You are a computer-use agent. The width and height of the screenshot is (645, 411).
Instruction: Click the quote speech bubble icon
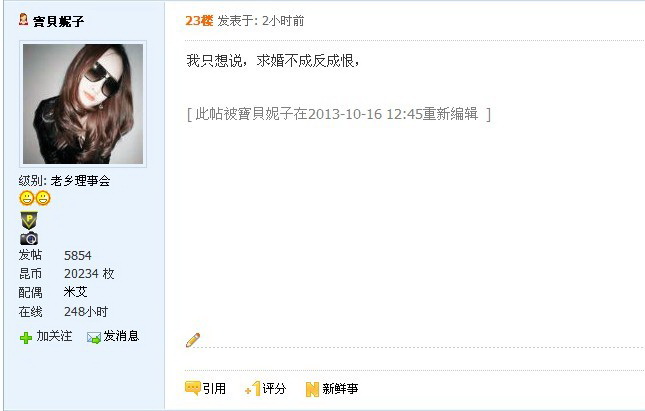(193, 388)
